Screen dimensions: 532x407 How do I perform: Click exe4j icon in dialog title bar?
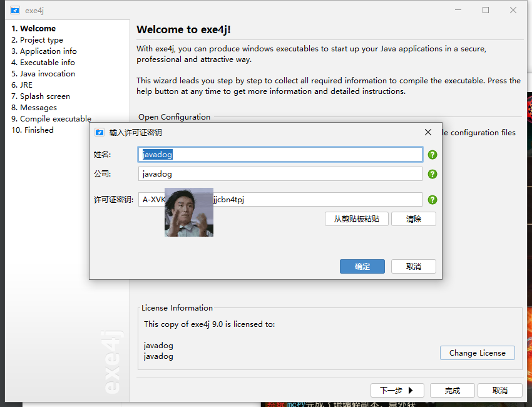point(100,132)
